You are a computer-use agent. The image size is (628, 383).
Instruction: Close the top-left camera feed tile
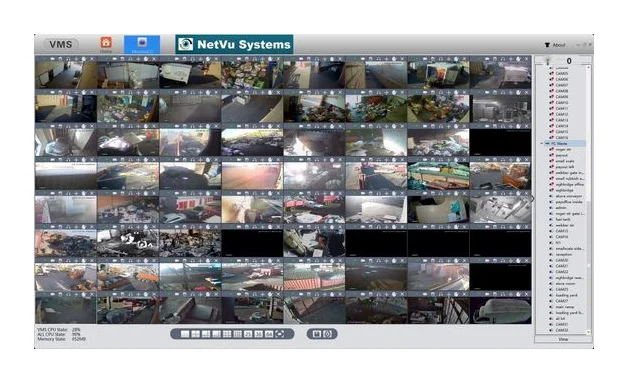click(x=92, y=59)
